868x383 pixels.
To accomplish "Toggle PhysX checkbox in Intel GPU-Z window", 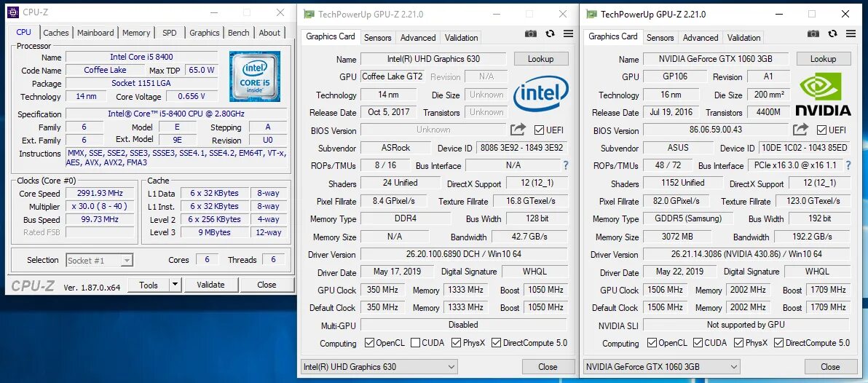I will [456, 343].
